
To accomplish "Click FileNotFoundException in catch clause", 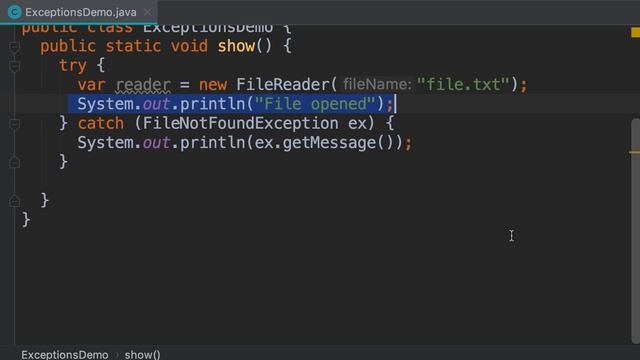I will coord(240,123).
